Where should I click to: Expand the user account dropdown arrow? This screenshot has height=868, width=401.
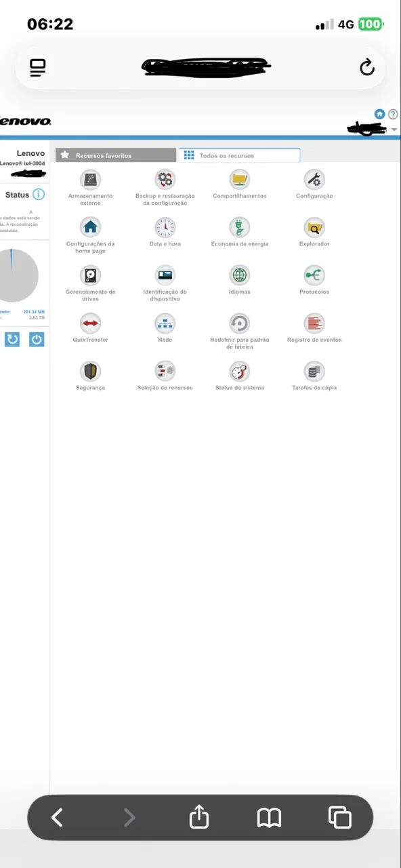click(394, 130)
